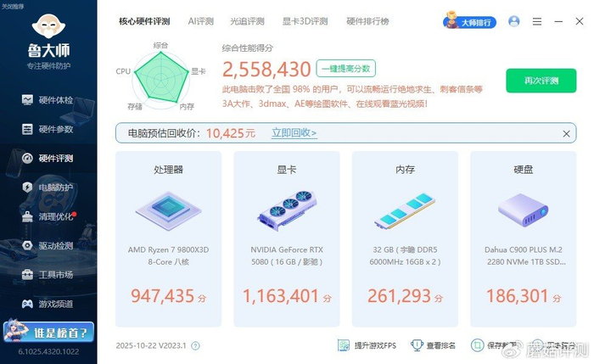The width and height of the screenshot is (594, 364).
Task: Click the 处理器 chip illustration
Action: tap(168, 210)
